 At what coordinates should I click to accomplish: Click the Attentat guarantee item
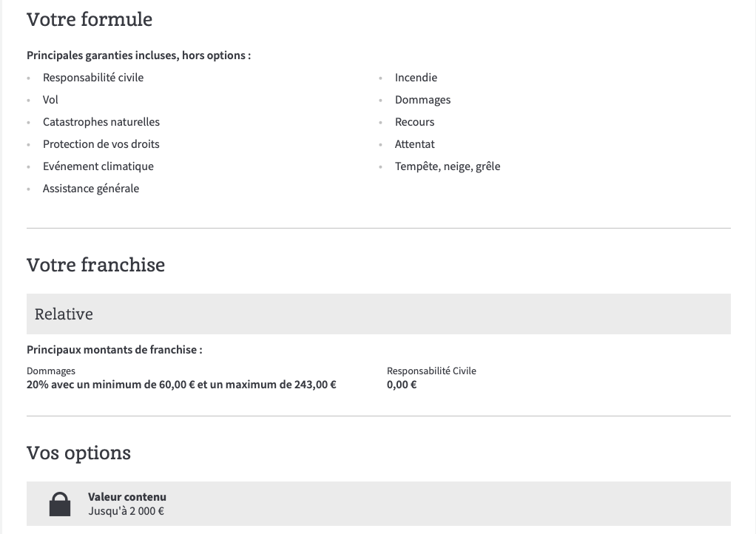pos(415,144)
